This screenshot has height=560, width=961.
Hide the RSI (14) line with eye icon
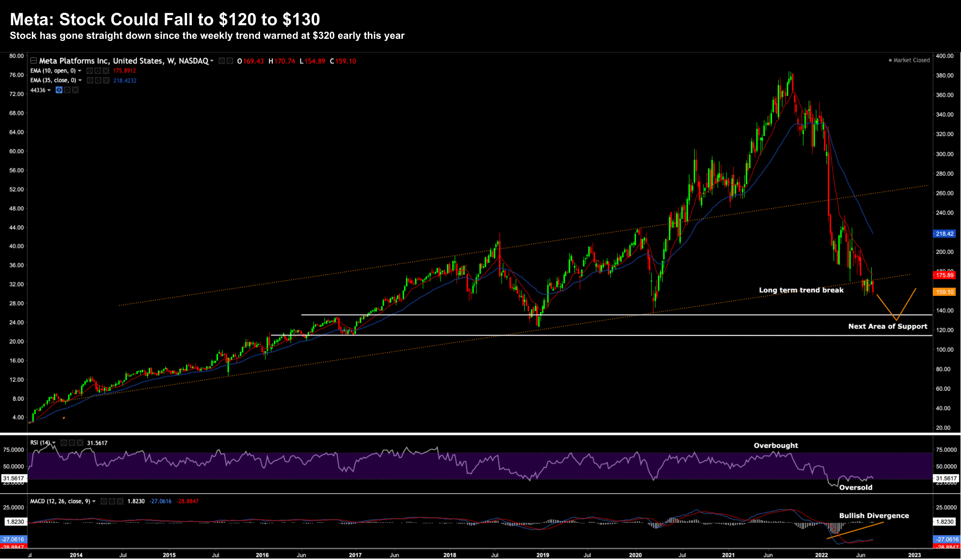click(x=64, y=443)
